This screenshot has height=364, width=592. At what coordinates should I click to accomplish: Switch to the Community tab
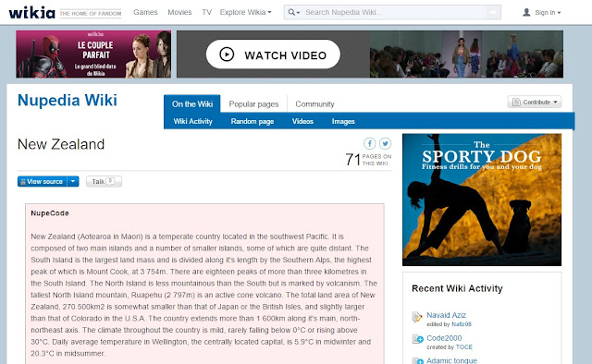(314, 104)
